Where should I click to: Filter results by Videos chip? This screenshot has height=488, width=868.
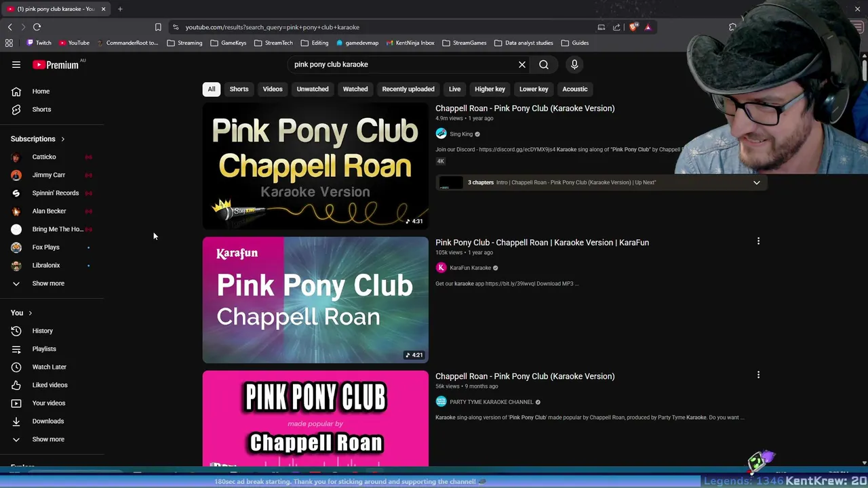[x=273, y=89]
